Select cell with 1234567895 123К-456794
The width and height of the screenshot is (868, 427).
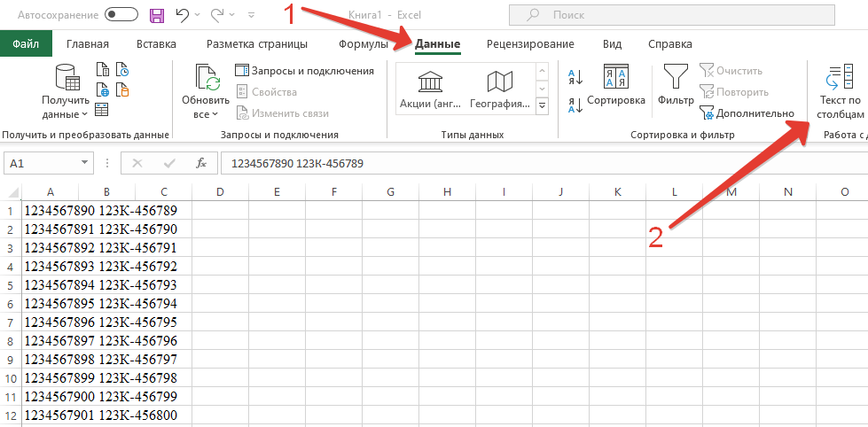tap(51, 304)
